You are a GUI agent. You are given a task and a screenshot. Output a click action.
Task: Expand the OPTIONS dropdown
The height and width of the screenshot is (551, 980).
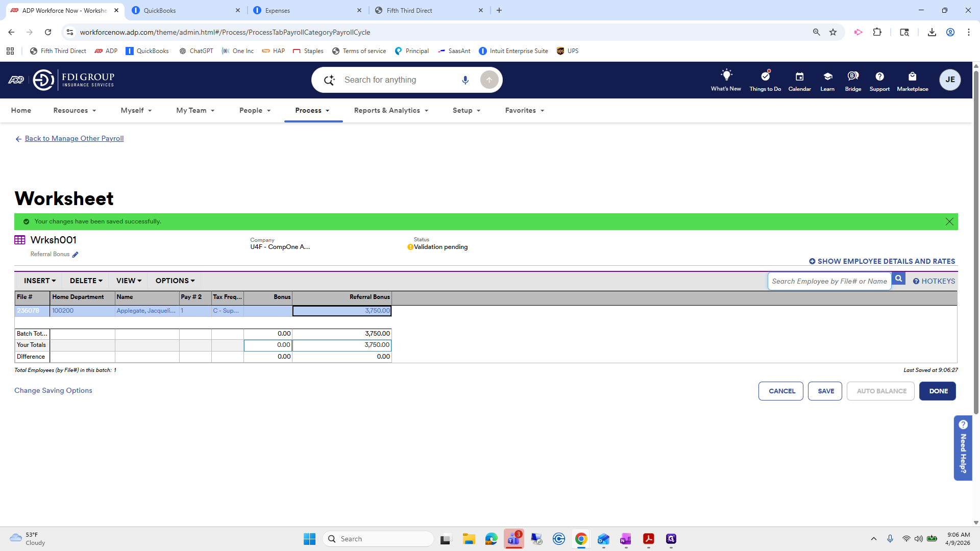tap(175, 281)
